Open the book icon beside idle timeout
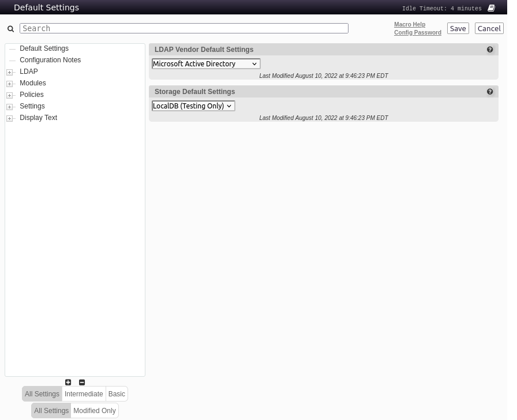Viewport: 517px width, 420px height. 491,9
